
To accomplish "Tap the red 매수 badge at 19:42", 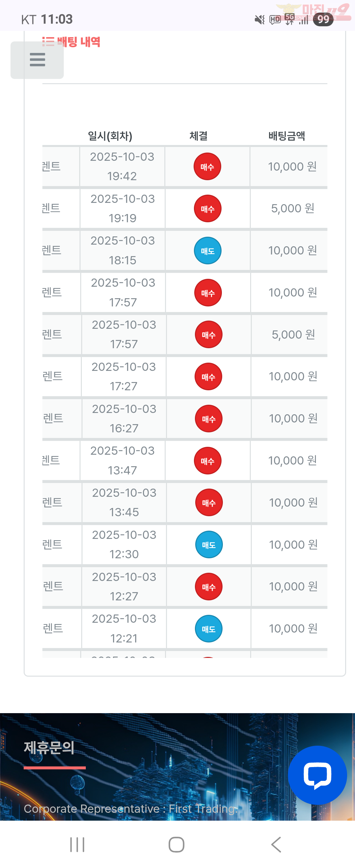I will click(207, 166).
